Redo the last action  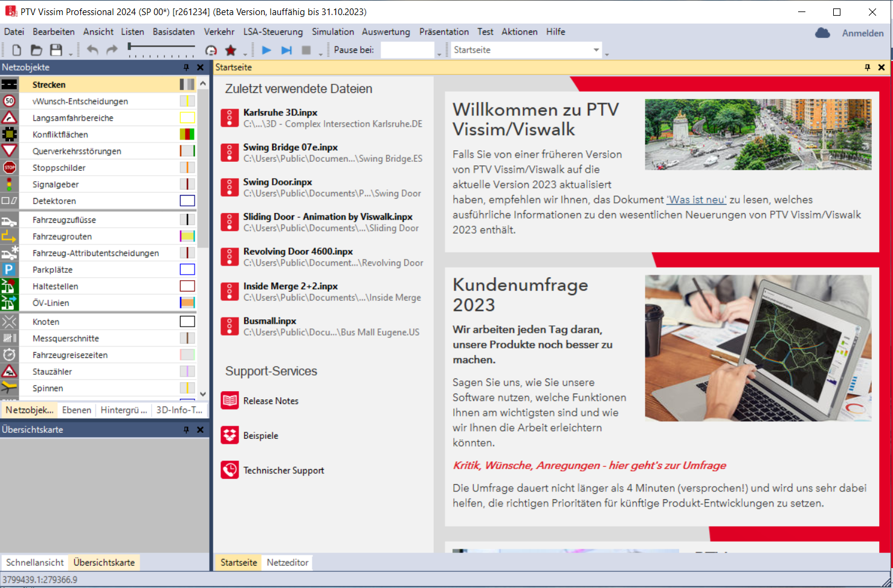(x=112, y=50)
